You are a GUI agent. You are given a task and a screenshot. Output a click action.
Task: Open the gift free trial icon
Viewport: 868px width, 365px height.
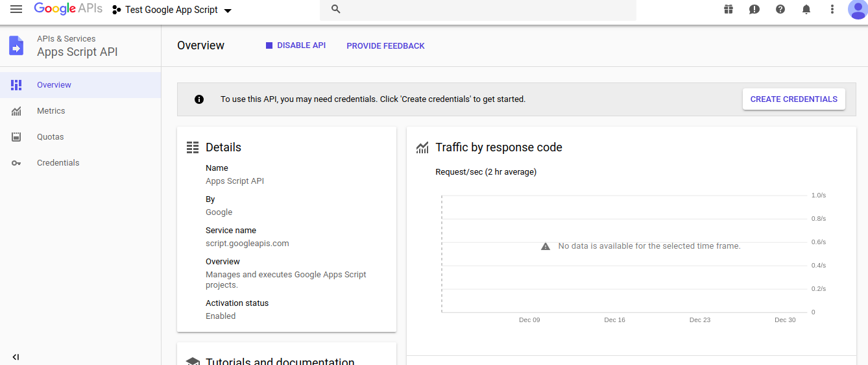(729, 9)
